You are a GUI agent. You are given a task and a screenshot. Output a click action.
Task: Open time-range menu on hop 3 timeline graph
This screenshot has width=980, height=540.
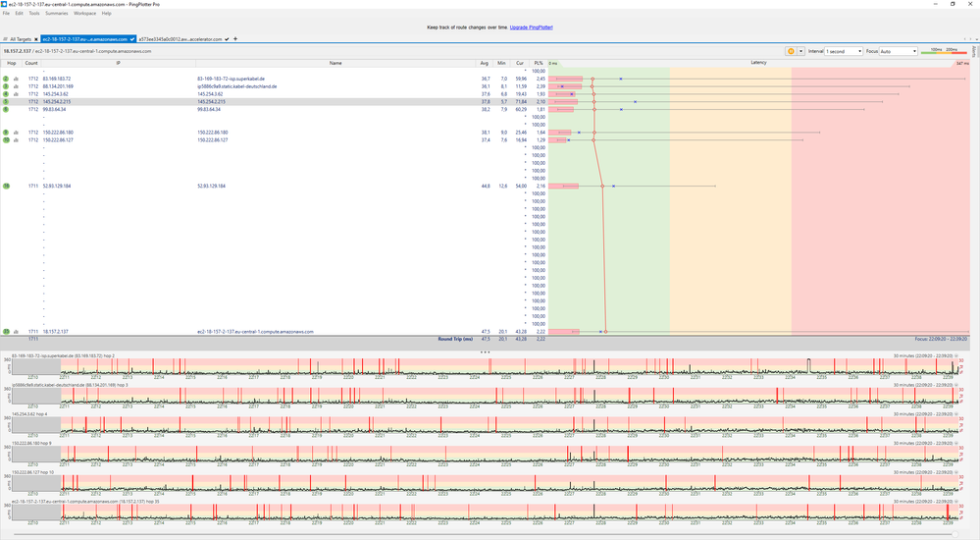(x=956, y=385)
